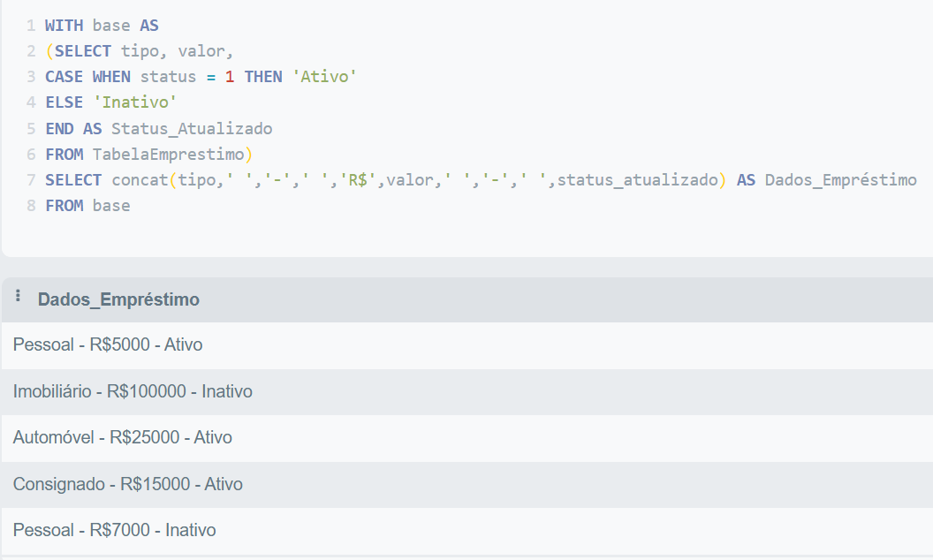Select row Pessoal - R$7000 - Inativo

pyautogui.click(x=115, y=530)
